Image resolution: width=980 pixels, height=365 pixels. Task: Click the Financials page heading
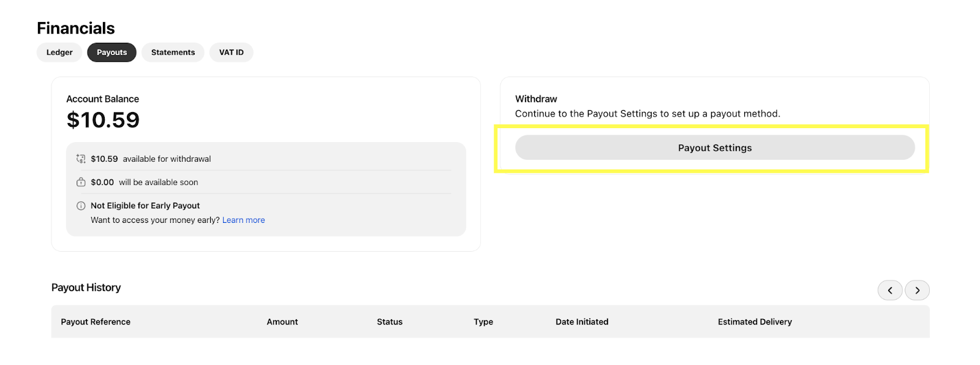[76, 28]
